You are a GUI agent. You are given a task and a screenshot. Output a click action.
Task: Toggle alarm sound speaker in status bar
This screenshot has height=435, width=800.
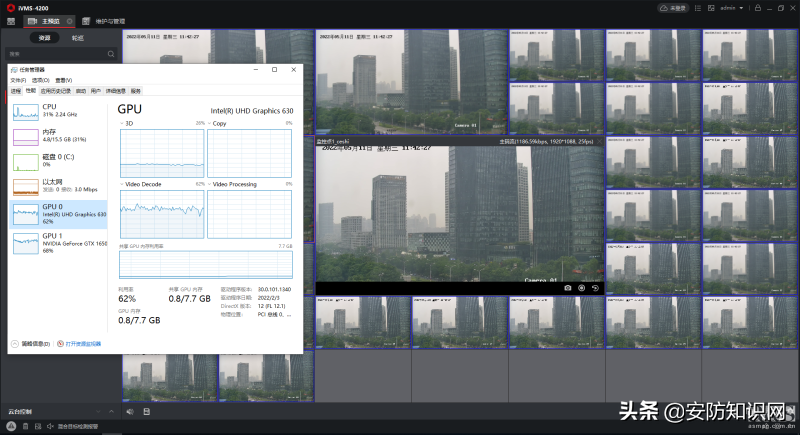coord(50,426)
